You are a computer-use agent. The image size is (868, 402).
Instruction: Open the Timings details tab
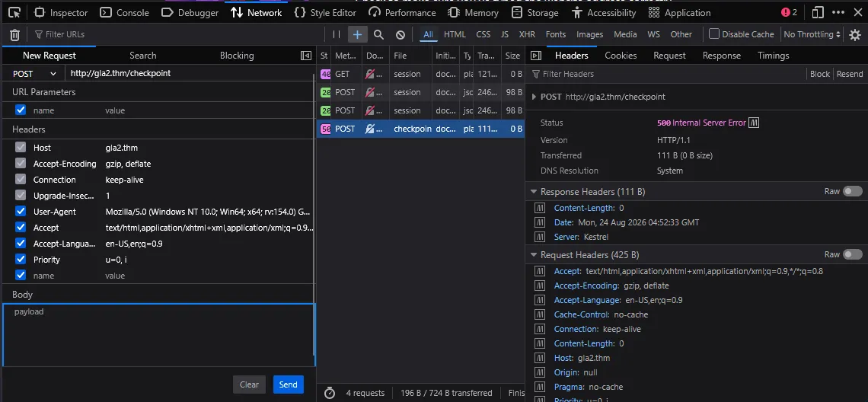[774, 56]
